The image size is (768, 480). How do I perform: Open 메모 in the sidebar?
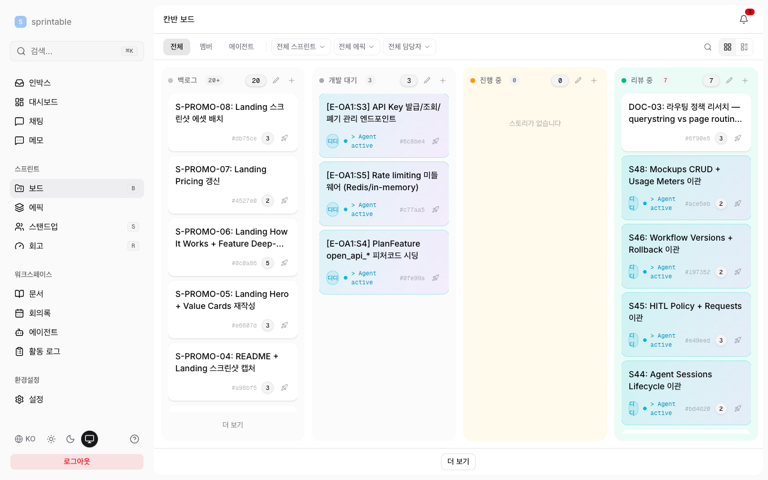coord(77,140)
